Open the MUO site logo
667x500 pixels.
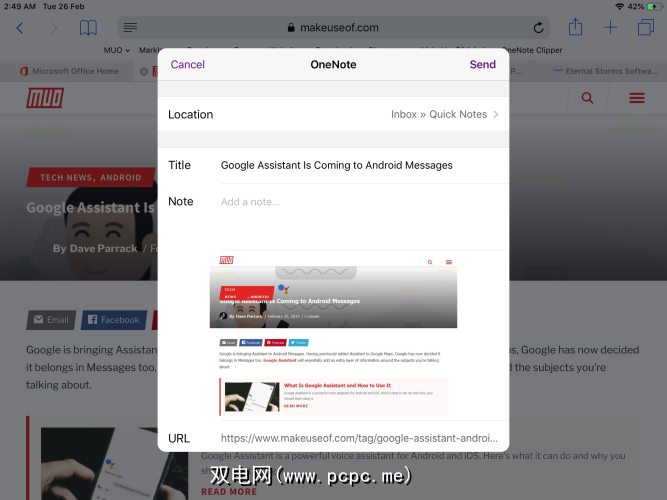(x=45, y=98)
